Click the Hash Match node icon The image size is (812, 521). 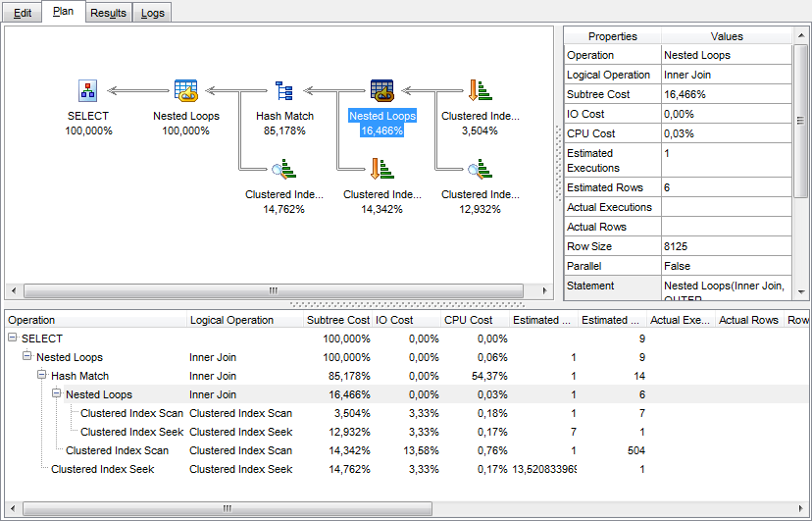(x=283, y=90)
